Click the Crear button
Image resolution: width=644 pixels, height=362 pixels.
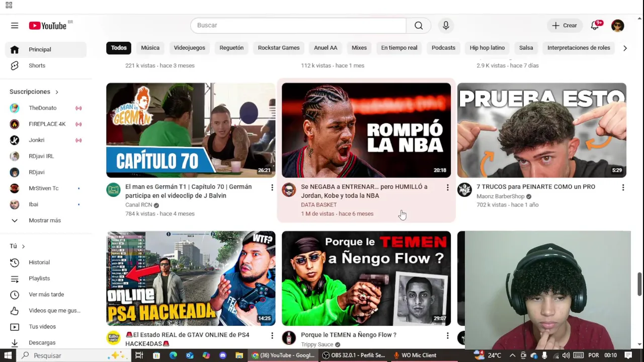click(564, 26)
